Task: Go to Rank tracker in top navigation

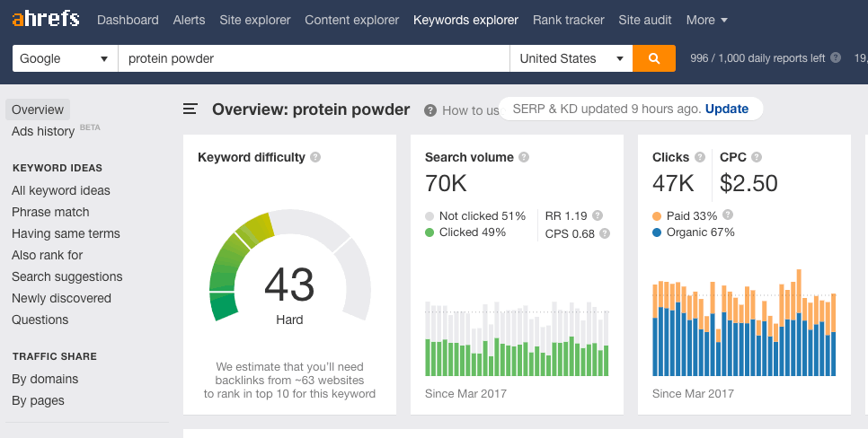Action: point(568,20)
